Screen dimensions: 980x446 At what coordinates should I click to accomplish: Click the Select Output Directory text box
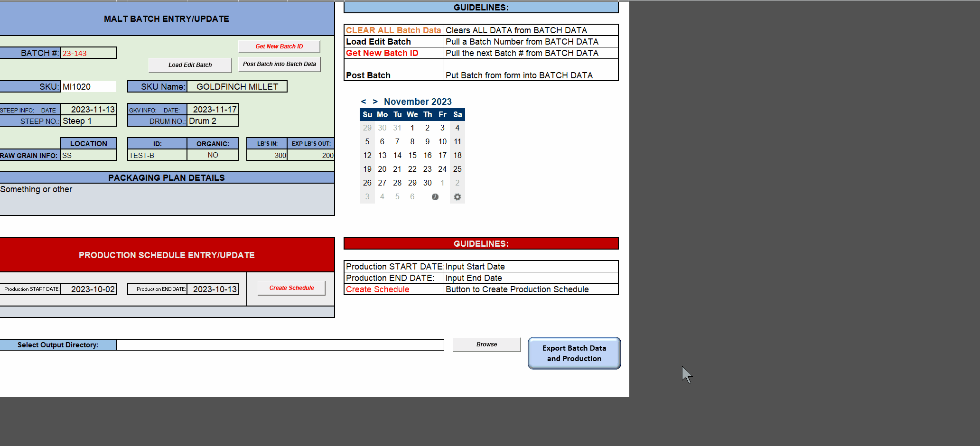[280, 344]
